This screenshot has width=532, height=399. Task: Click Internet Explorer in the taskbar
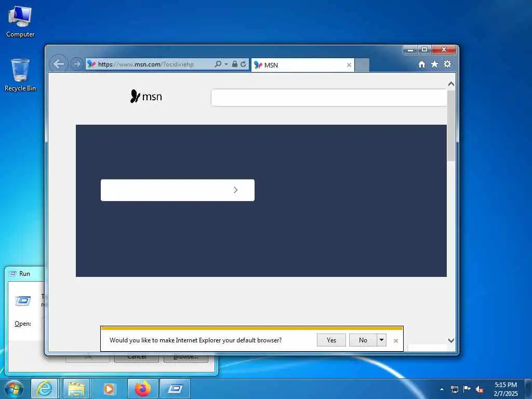click(45, 389)
